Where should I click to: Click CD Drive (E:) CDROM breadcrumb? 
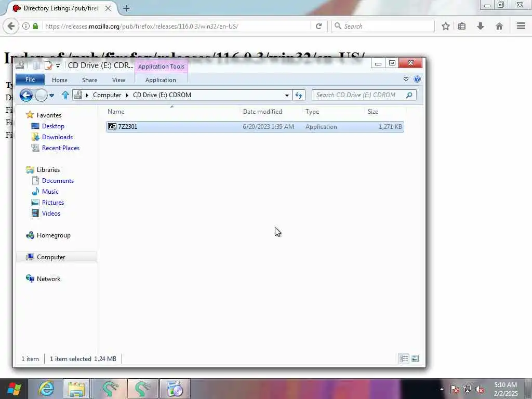[162, 95]
